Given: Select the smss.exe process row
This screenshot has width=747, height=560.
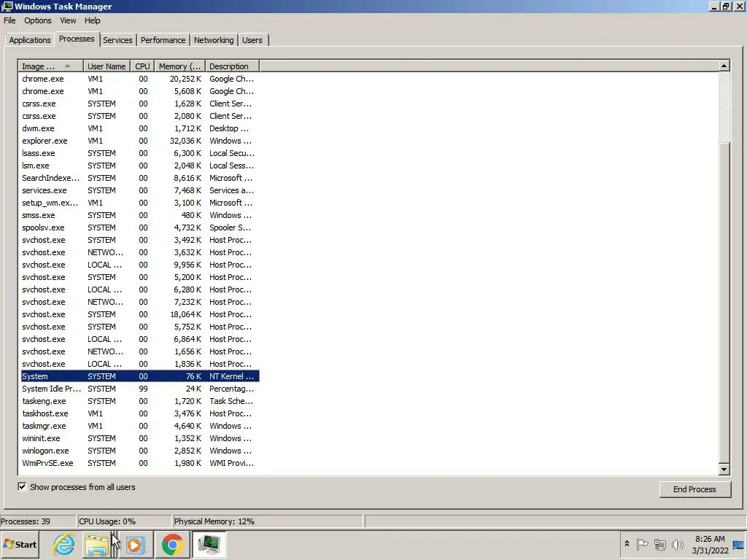Looking at the screenshot, I should (x=140, y=215).
